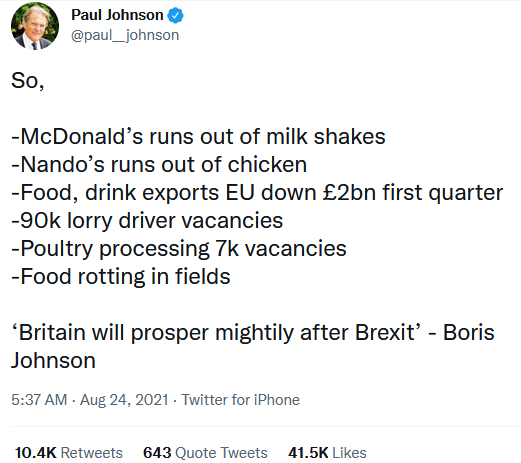Viewport: 521px width, 463px height.
Task: Click the blue verified badge icon
Action: 175,15
